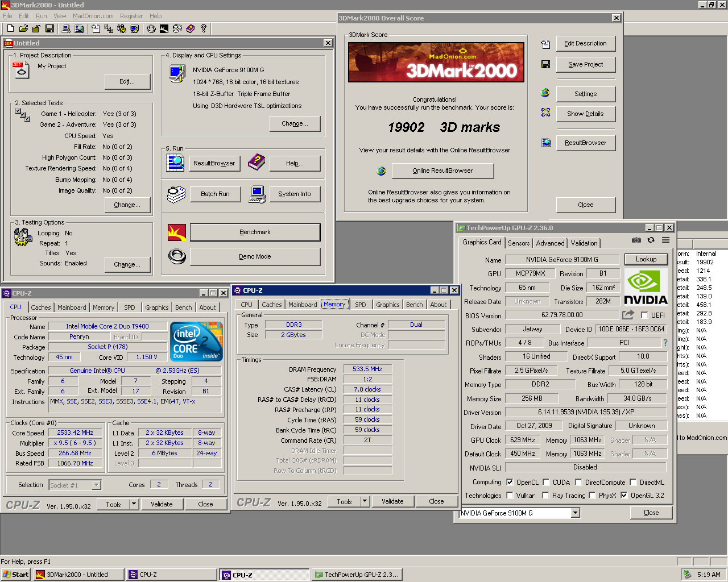
Task: Toggle the OpenCL checkbox
Action: click(x=510, y=482)
